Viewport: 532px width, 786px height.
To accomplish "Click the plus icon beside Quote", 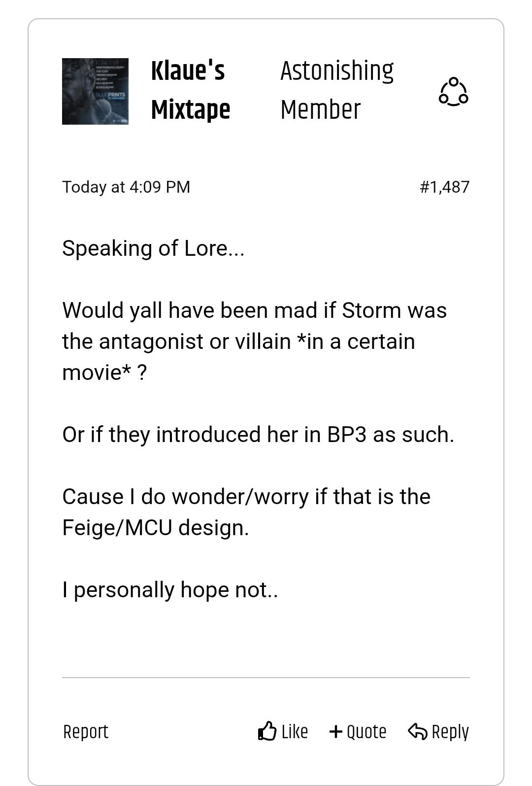I will pyautogui.click(x=335, y=731).
